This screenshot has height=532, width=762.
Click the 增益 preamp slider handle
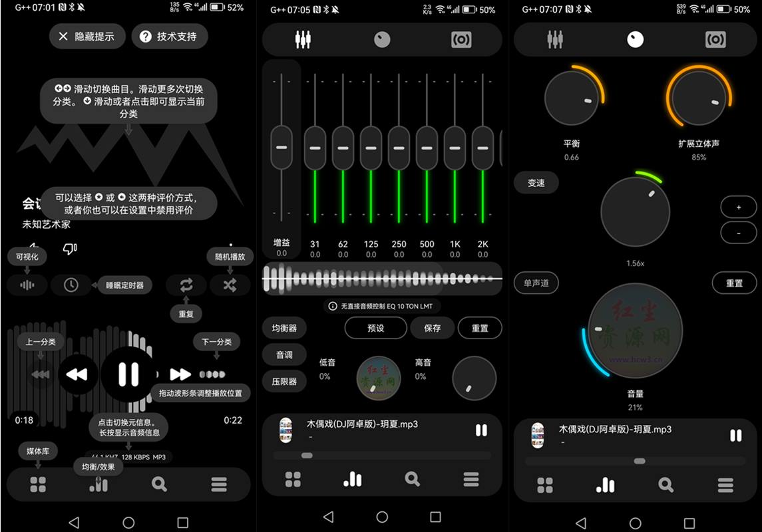282,147
